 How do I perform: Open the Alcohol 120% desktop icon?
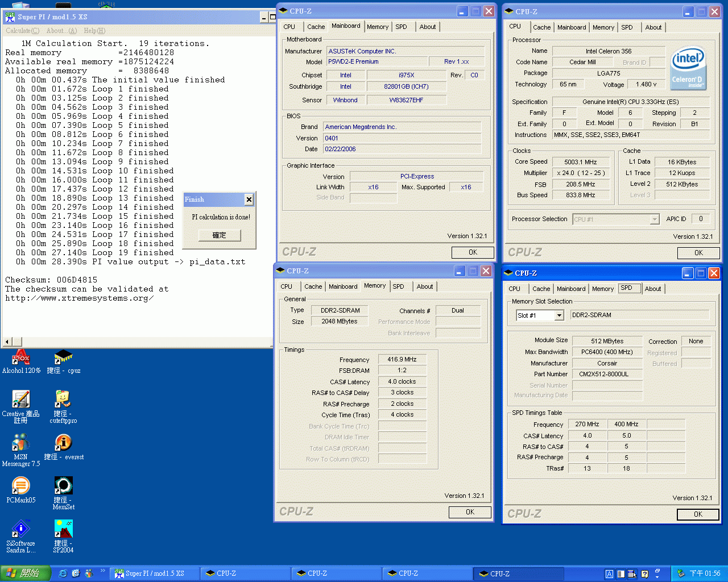(21, 361)
